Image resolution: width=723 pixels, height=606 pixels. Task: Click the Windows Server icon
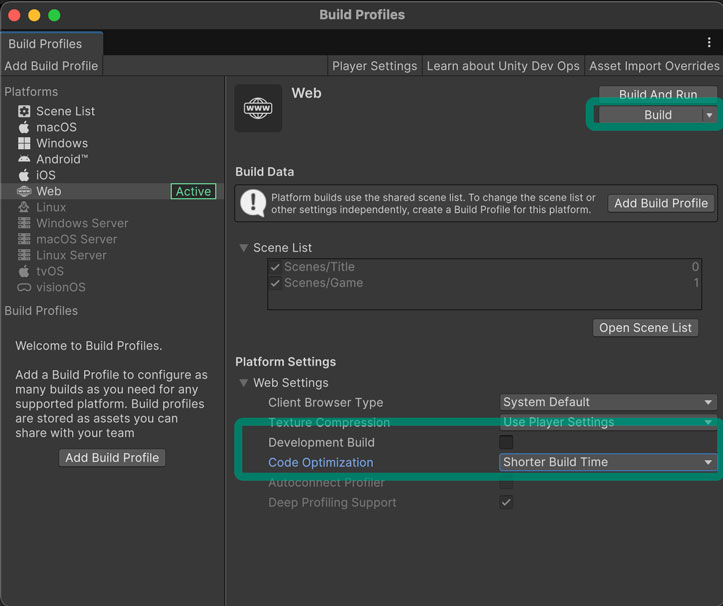pos(24,223)
